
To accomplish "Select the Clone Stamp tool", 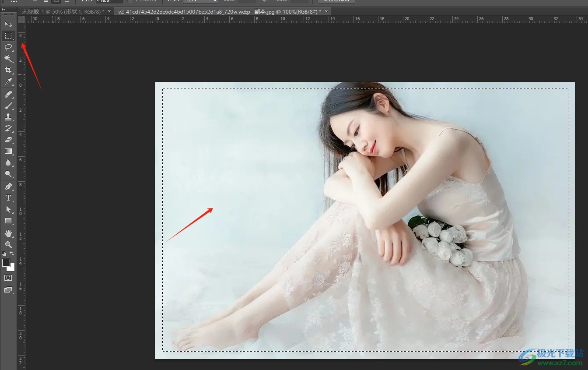I will click(x=8, y=117).
